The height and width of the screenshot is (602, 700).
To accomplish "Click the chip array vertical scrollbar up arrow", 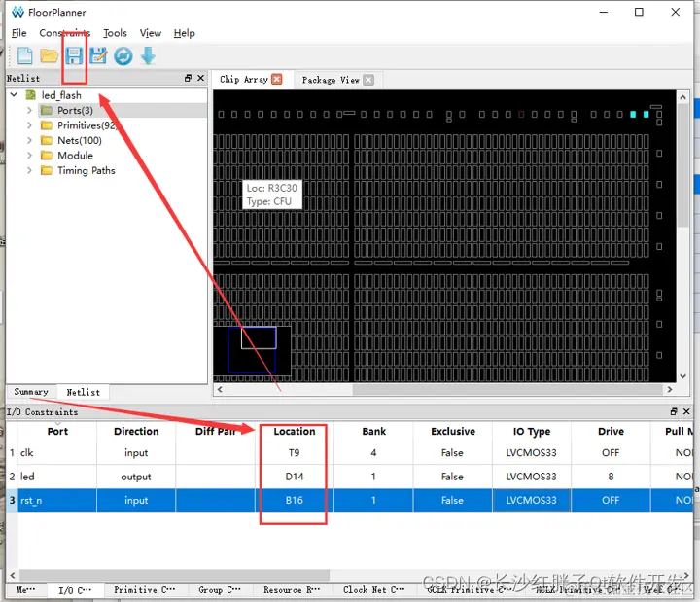I will click(683, 97).
